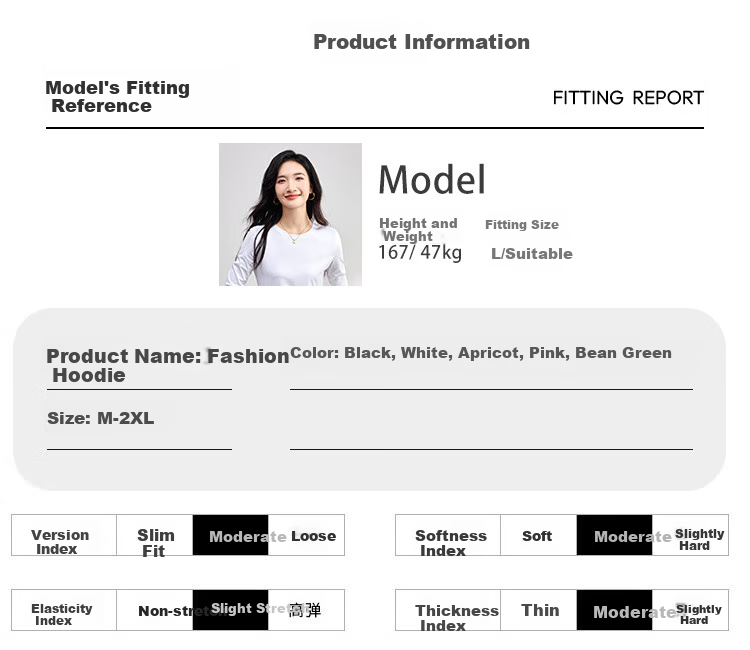The height and width of the screenshot is (650, 750).
Task: Click the Size M-2XL field
Action: (x=101, y=419)
